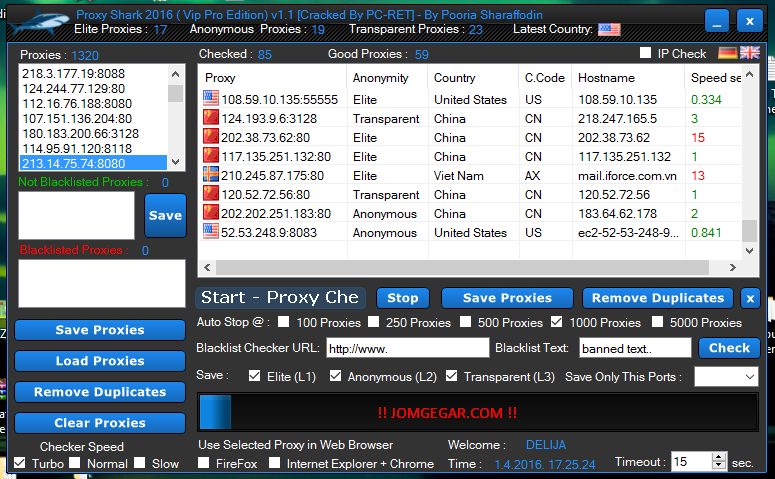Enable Internet Explorer + Chrome checkbox
Image resolution: width=775 pixels, height=479 pixels.
pyautogui.click(x=274, y=463)
